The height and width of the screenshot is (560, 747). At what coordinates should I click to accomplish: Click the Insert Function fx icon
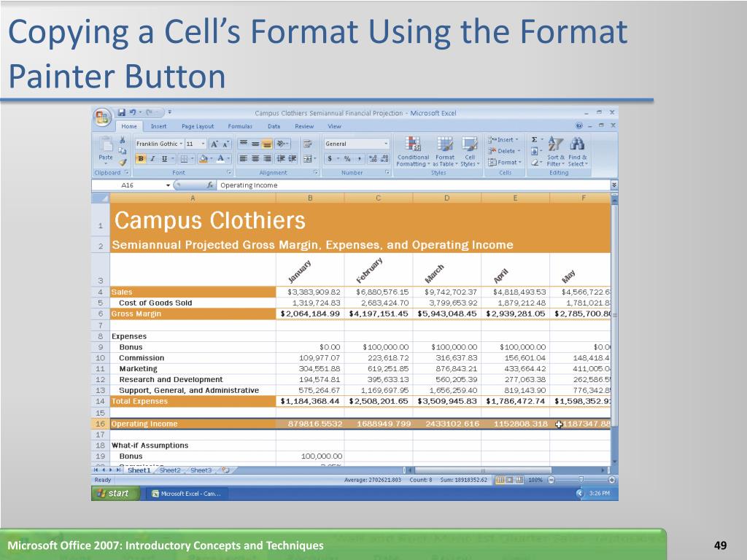pos(210,185)
